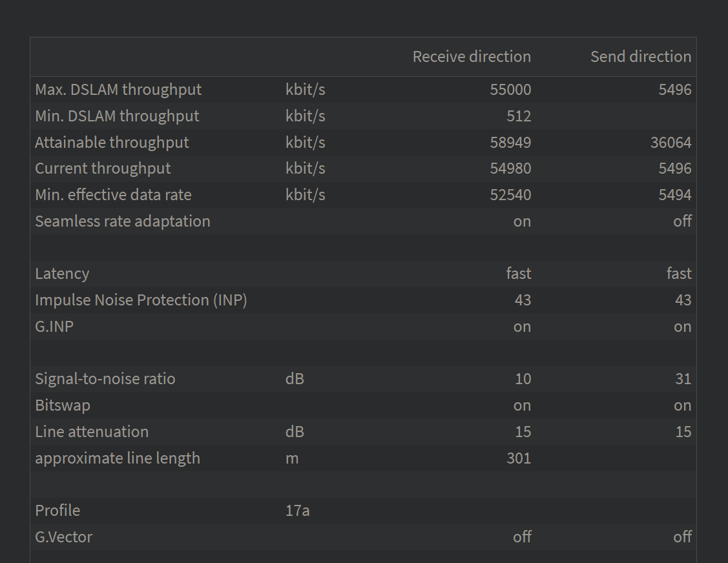This screenshot has height=563, width=728.
Task: Click Seamless rate adaptation send value off
Action: click(x=683, y=221)
